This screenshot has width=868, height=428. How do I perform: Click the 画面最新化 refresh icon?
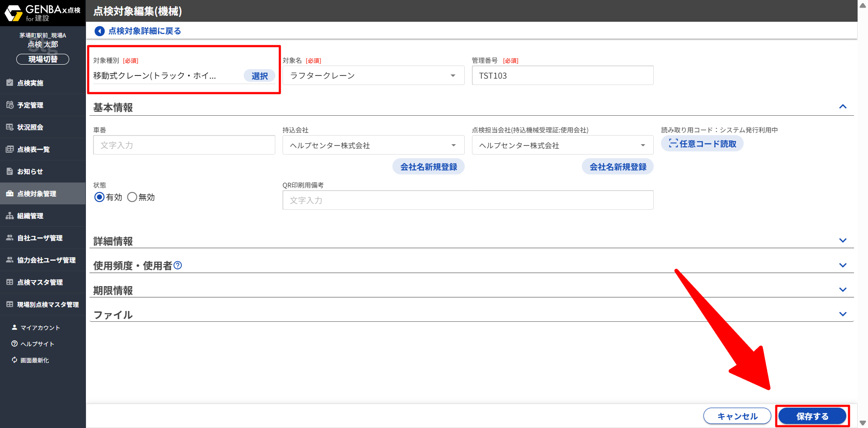click(x=14, y=360)
